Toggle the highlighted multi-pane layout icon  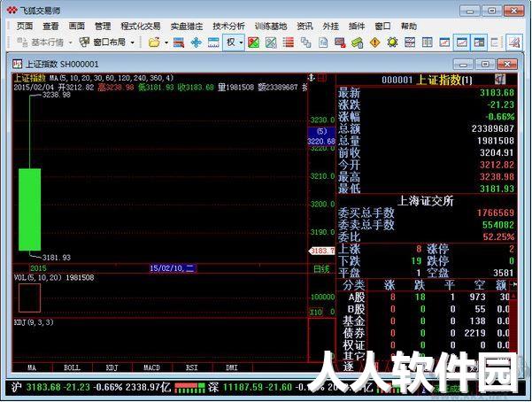click(479, 43)
